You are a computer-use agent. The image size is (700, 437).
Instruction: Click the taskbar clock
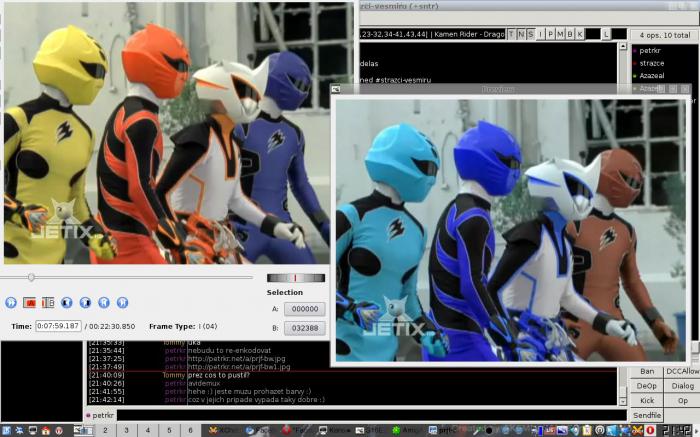(x=679, y=430)
